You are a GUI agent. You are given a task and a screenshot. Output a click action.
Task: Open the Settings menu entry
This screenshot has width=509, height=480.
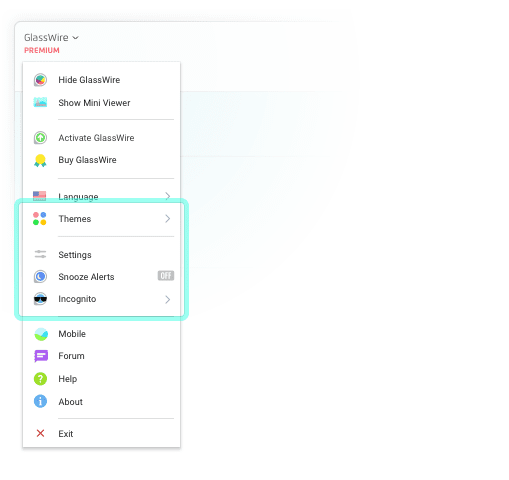[101, 255]
